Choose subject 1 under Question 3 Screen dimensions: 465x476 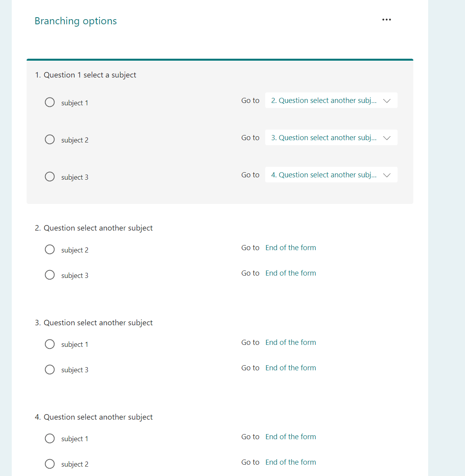pos(50,344)
